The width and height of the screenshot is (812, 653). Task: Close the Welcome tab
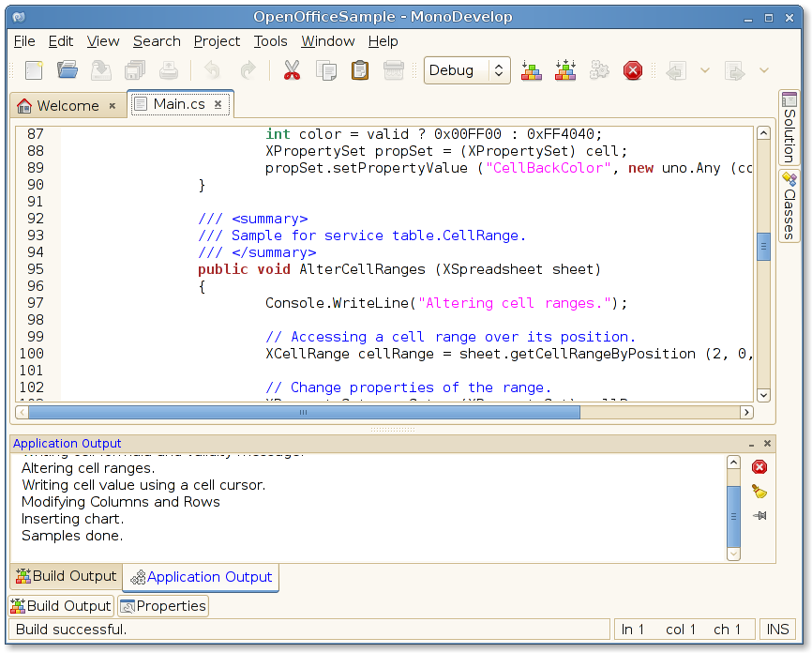[112, 106]
